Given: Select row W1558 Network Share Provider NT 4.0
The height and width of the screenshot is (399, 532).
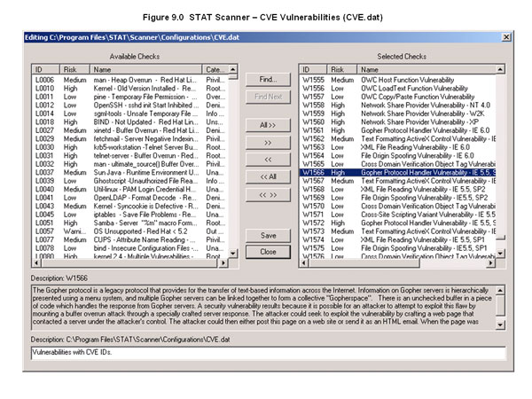Looking at the screenshot, I should (397, 106).
